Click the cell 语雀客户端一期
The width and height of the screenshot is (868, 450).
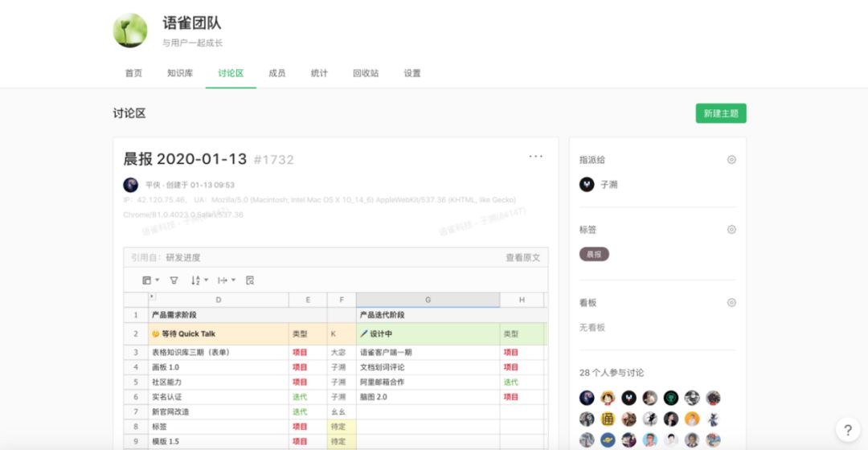(x=428, y=352)
